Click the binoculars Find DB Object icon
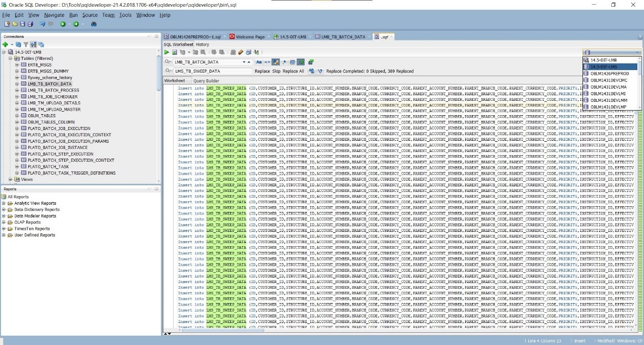 [x=94, y=24]
